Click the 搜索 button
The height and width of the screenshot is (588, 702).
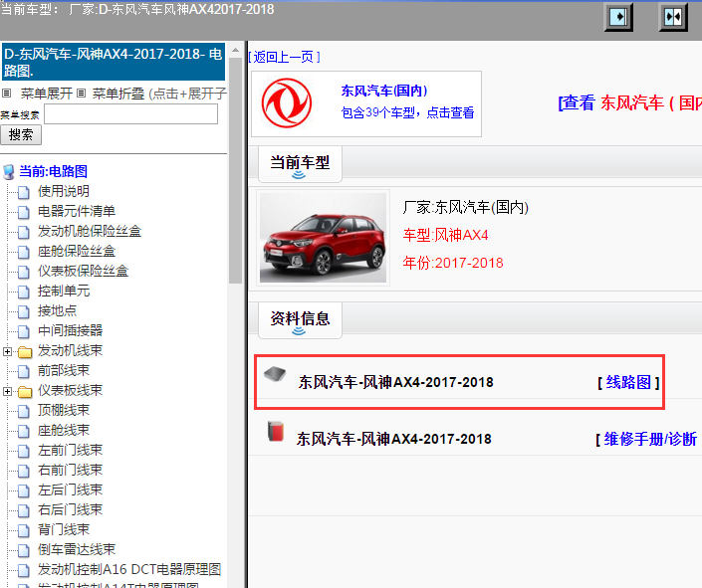click(x=21, y=134)
